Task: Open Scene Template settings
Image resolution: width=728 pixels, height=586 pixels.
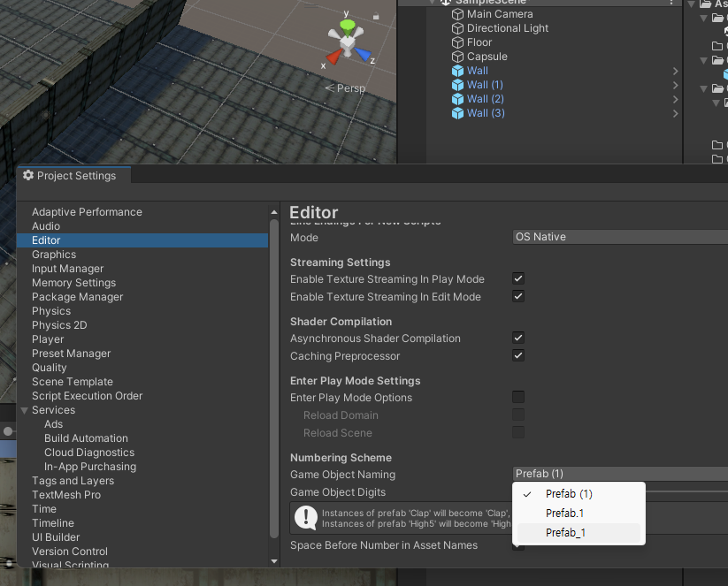Action: (x=73, y=382)
